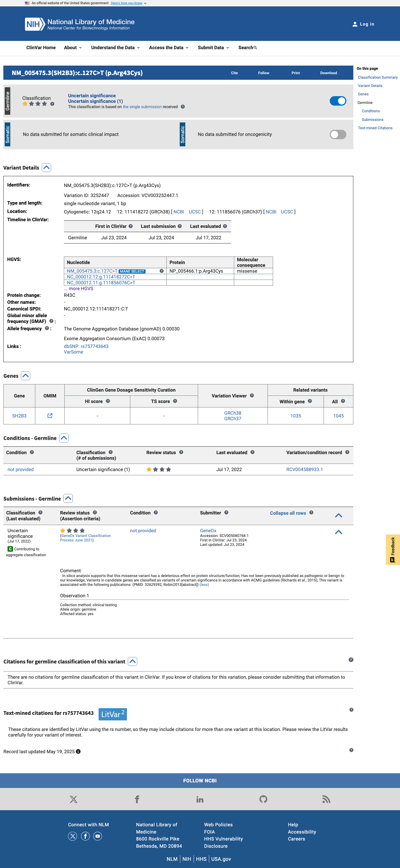The height and width of the screenshot is (868, 400).
Task: Open OMIM external link icon for SH2B3
Action: point(50,416)
